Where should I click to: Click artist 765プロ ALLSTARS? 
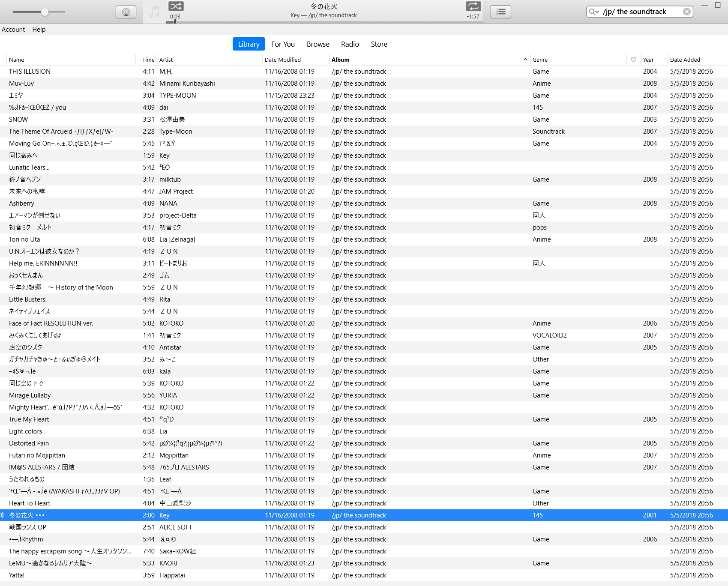point(184,467)
